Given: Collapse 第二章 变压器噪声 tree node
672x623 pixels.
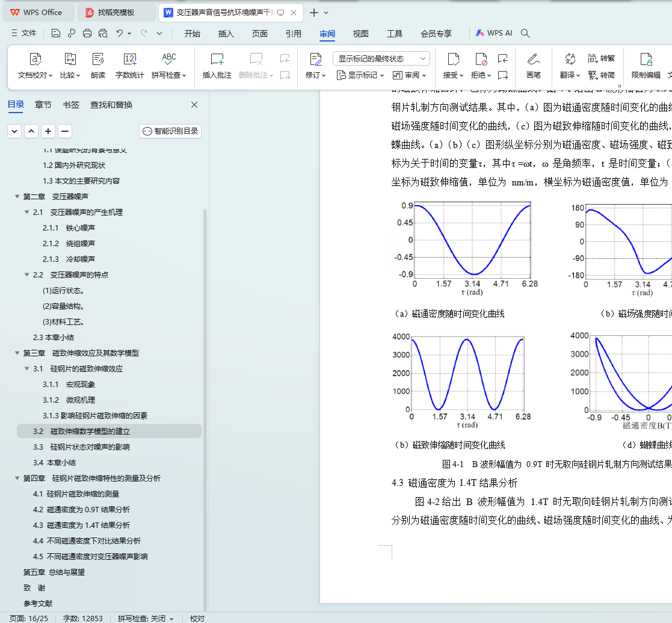Looking at the screenshot, I should click(x=17, y=196).
